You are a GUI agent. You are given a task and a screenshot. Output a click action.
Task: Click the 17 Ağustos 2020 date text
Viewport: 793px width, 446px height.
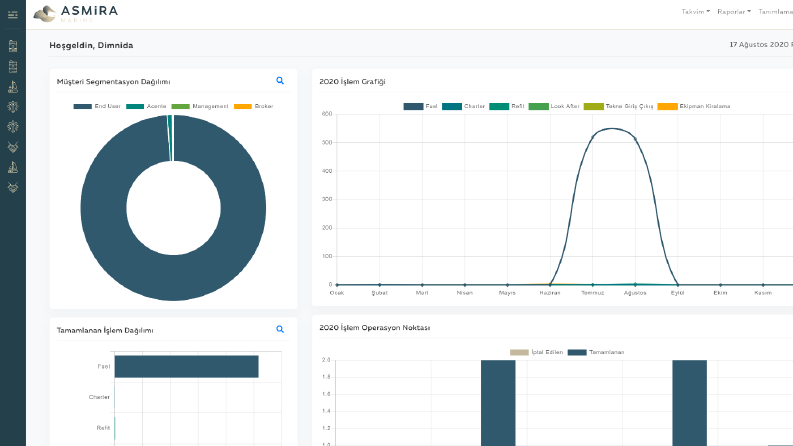(x=761, y=44)
